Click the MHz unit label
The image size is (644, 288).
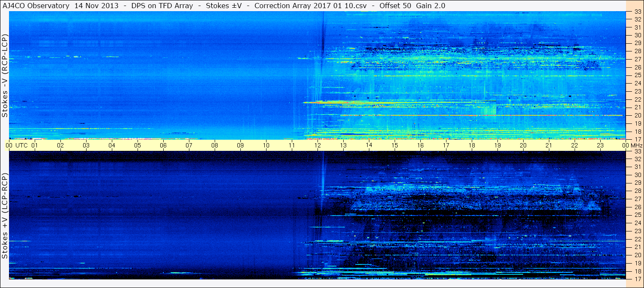635,145
